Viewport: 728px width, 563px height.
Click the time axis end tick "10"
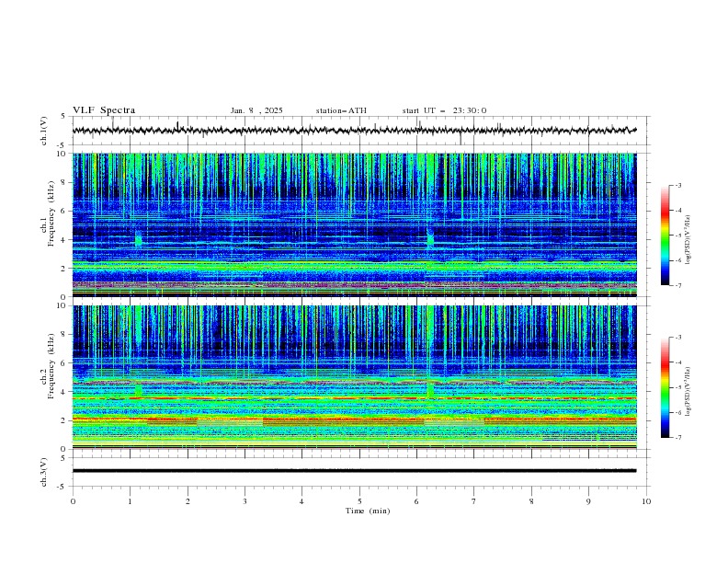tap(646, 501)
